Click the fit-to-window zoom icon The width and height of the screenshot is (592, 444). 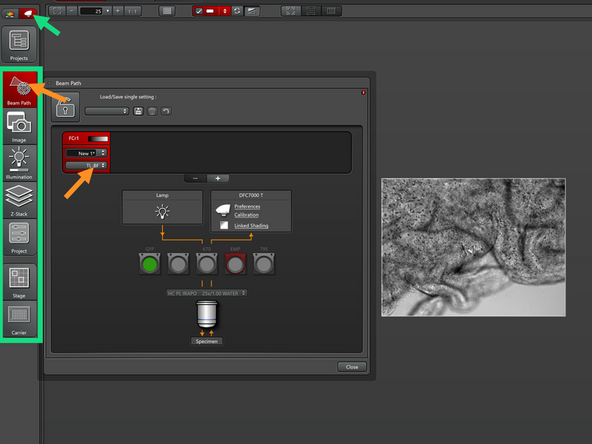(x=57, y=11)
